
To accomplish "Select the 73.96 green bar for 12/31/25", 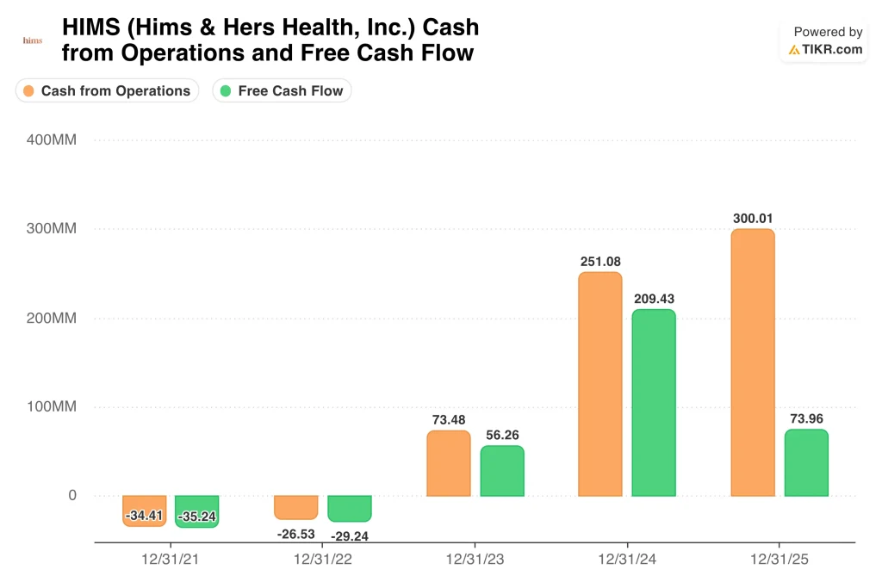I will pos(806,462).
